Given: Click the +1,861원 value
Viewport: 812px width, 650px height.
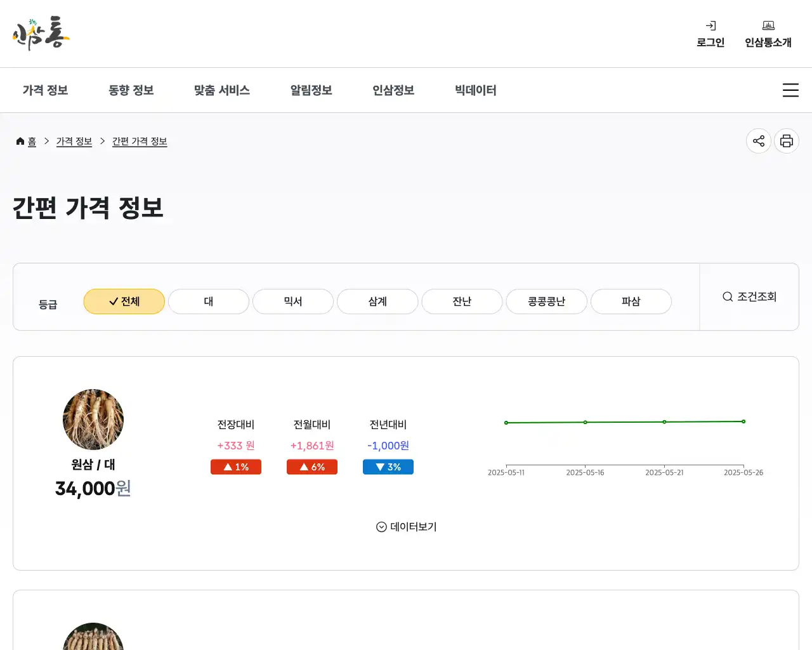Looking at the screenshot, I should [312, 446].
